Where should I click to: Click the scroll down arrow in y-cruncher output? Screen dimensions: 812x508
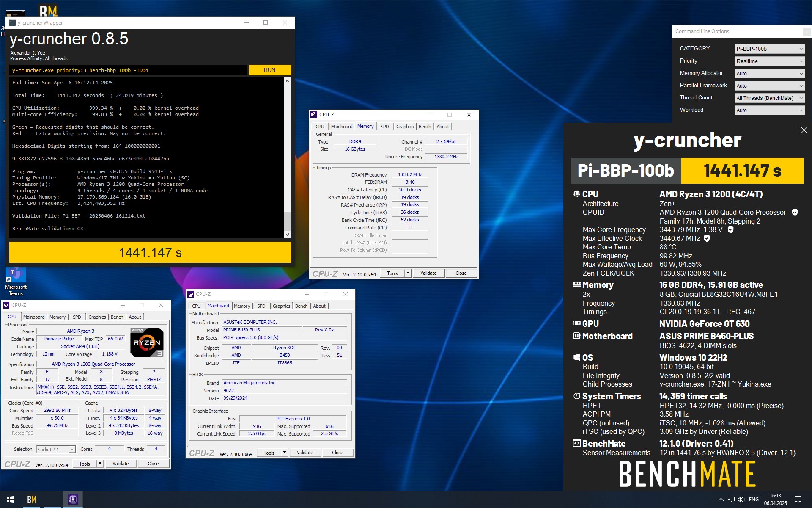(x=287, y=235)
